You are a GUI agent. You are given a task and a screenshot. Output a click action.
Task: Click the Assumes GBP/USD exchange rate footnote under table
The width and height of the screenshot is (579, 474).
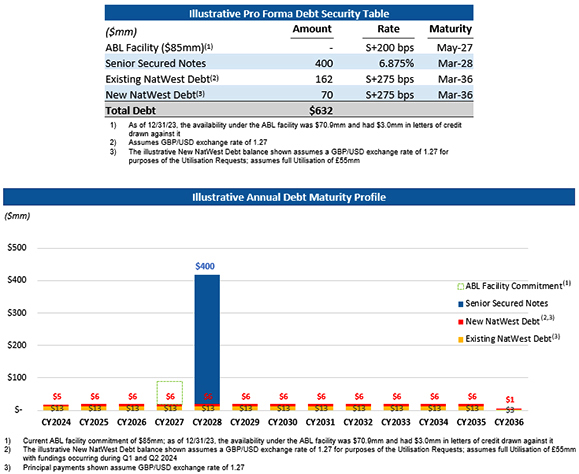tap(198, 142)
